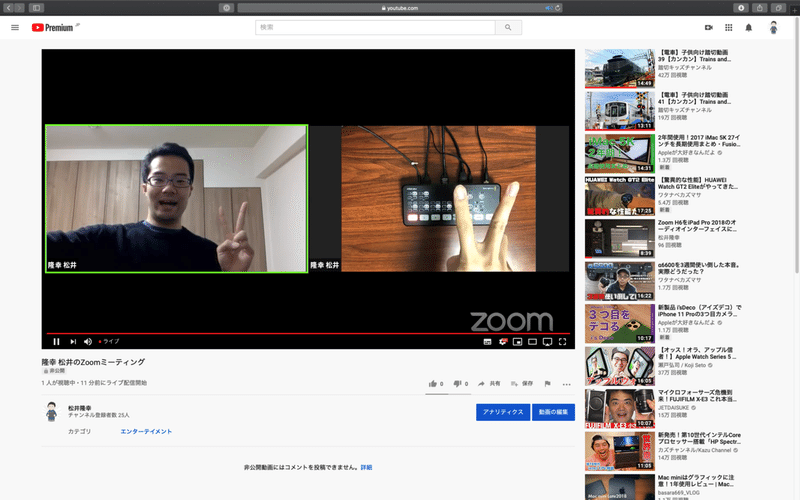Click the 隆幸 松井のZoomミーティング video title
Image resolution: width=800 pixels, height=500 pixels.
coord(93,362)
